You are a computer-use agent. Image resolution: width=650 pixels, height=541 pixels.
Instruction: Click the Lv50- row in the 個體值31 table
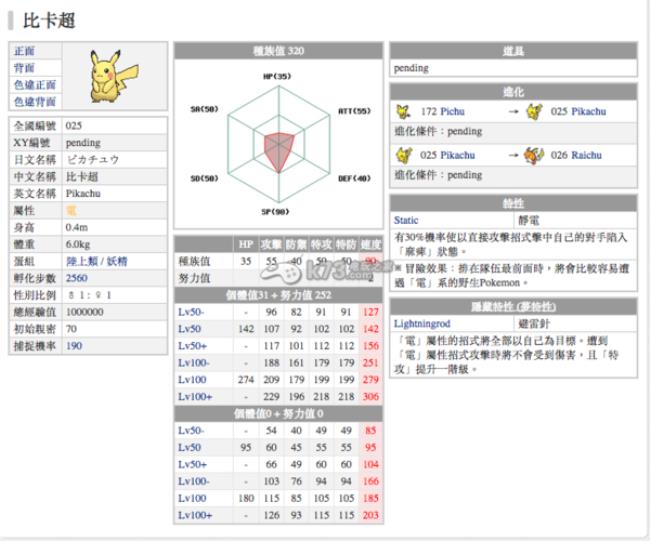278,312
